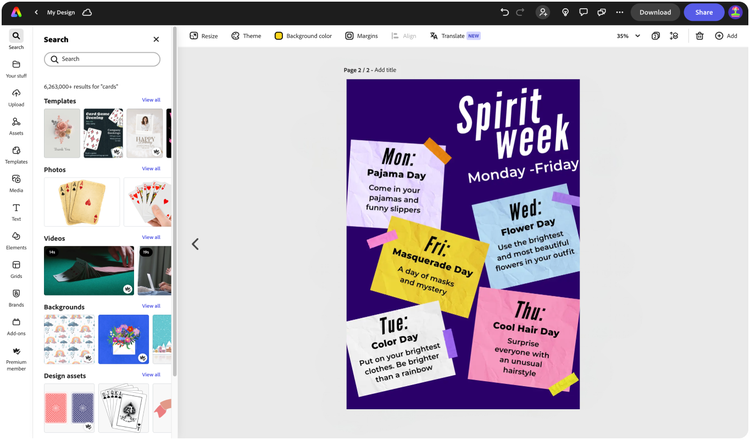Open the Elements panel
This screenshot has height=440, width=750.
point(16,241)
